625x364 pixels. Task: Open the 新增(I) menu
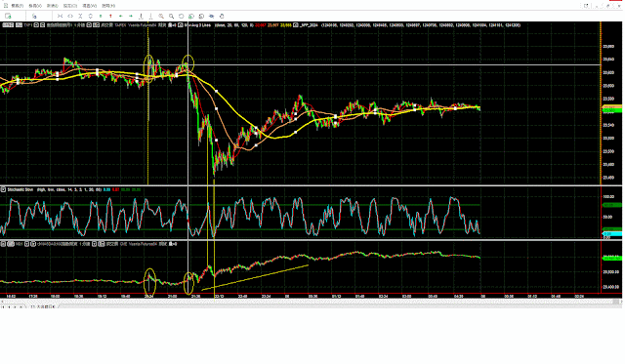[x=52, y=6]
